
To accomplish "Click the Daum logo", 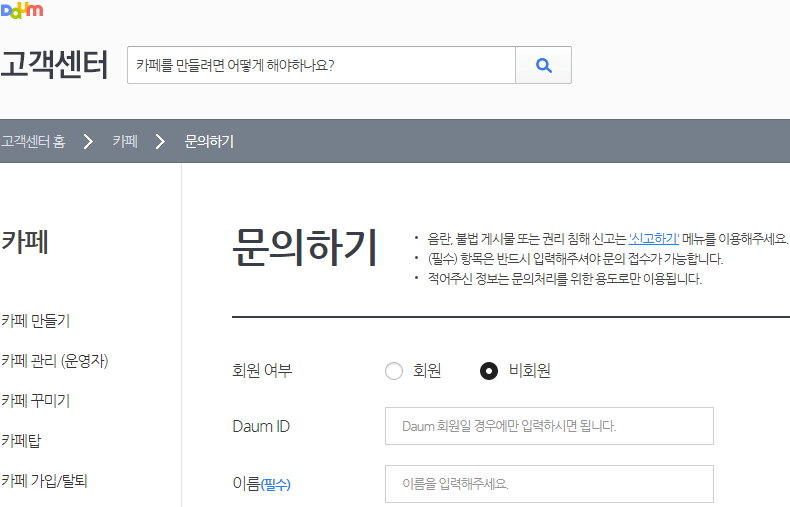I will pos(22,10).
